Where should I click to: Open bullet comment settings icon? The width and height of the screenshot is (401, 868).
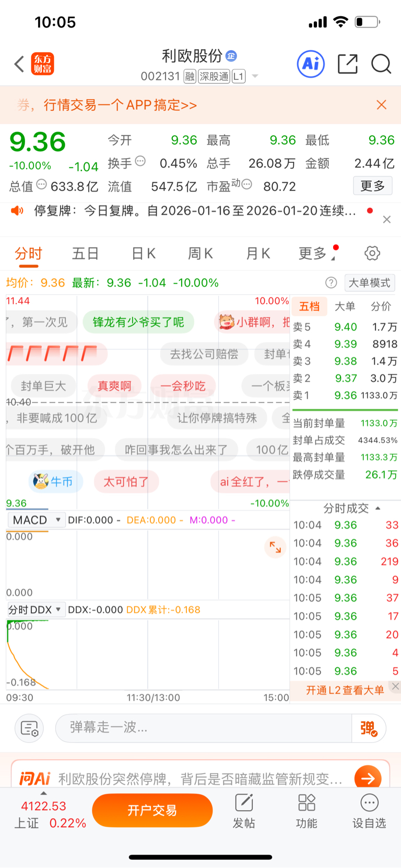tap(29, 728)
